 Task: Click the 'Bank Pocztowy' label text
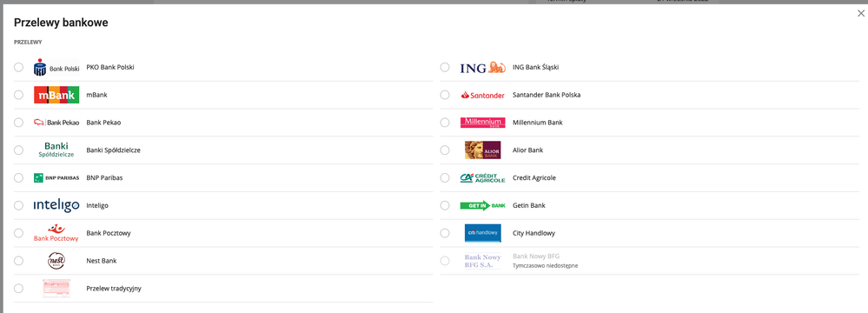109,233
